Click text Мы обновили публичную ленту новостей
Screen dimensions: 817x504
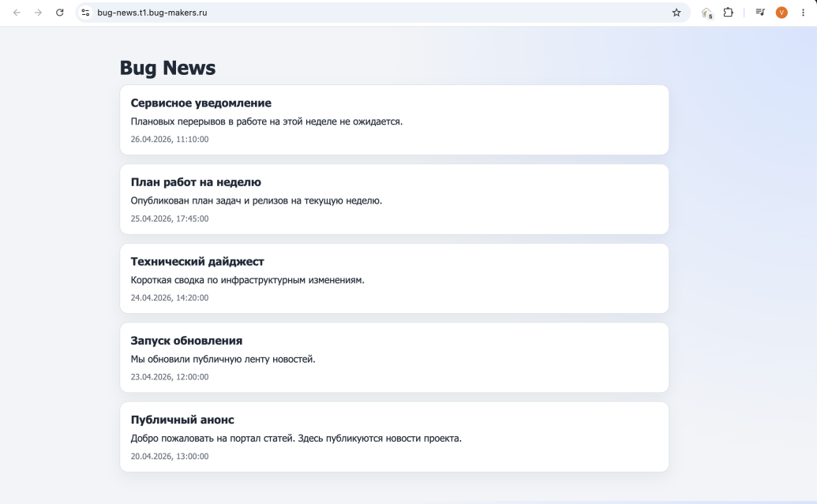pyautogui.click(x=223, y=359)
